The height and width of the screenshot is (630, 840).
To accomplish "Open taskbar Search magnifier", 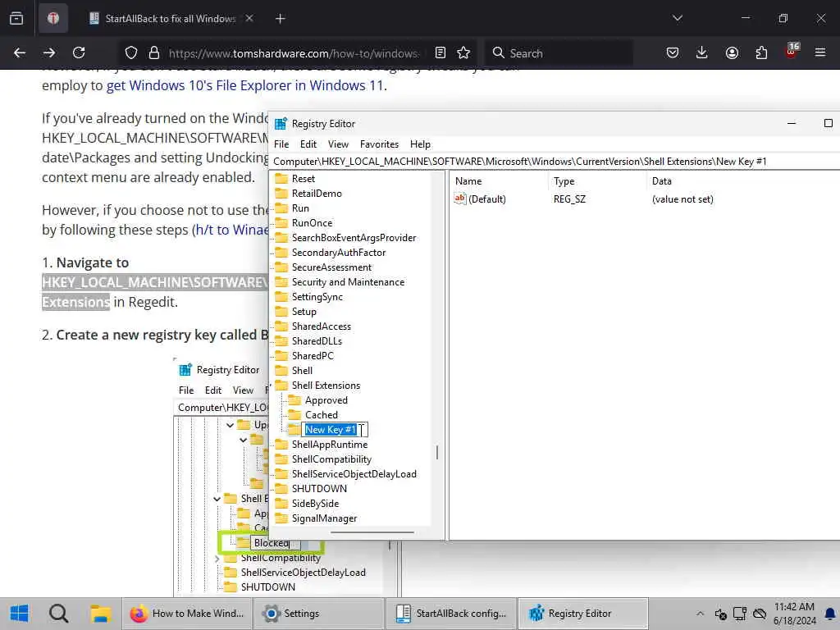I will [58, 614].
